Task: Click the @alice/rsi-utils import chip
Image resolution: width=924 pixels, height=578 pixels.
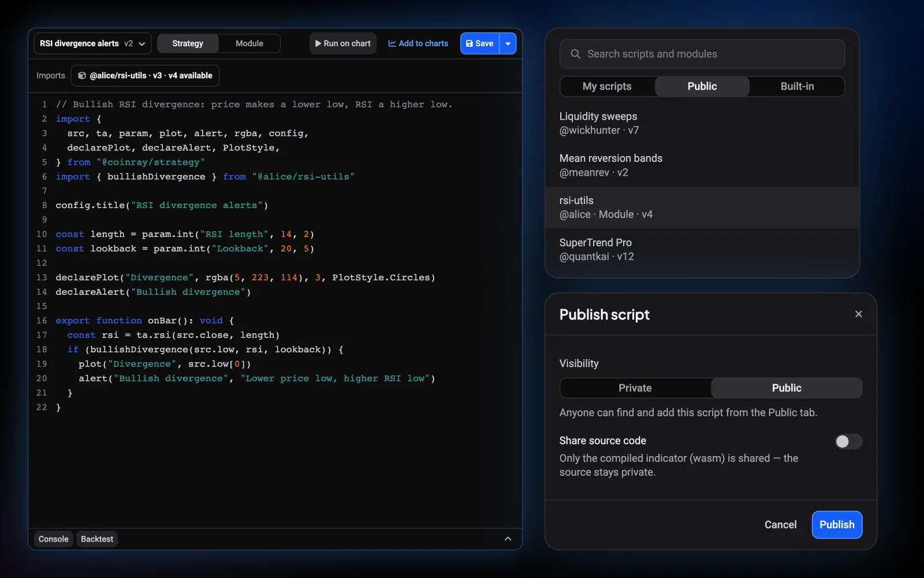Action: pyautogui.click(x=145, y=76)
